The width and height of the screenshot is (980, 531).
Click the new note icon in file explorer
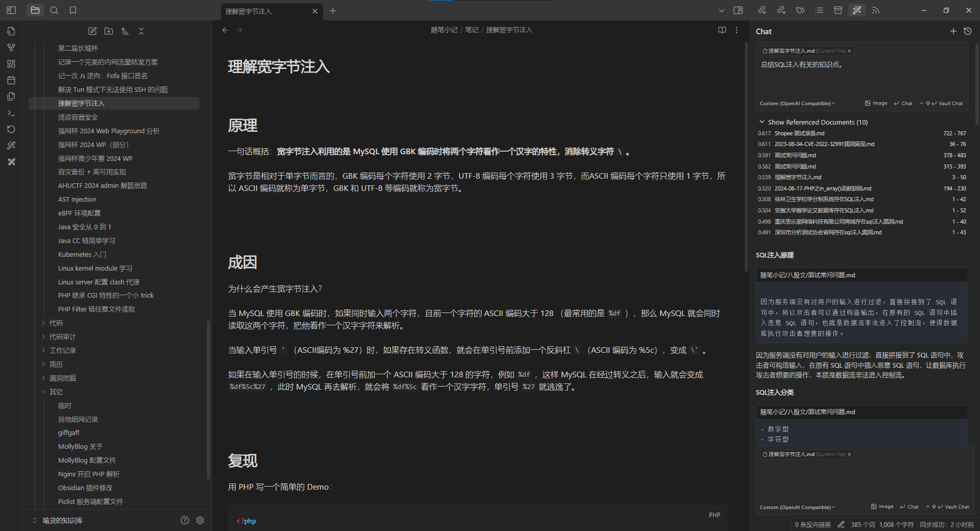click(92, 31)
